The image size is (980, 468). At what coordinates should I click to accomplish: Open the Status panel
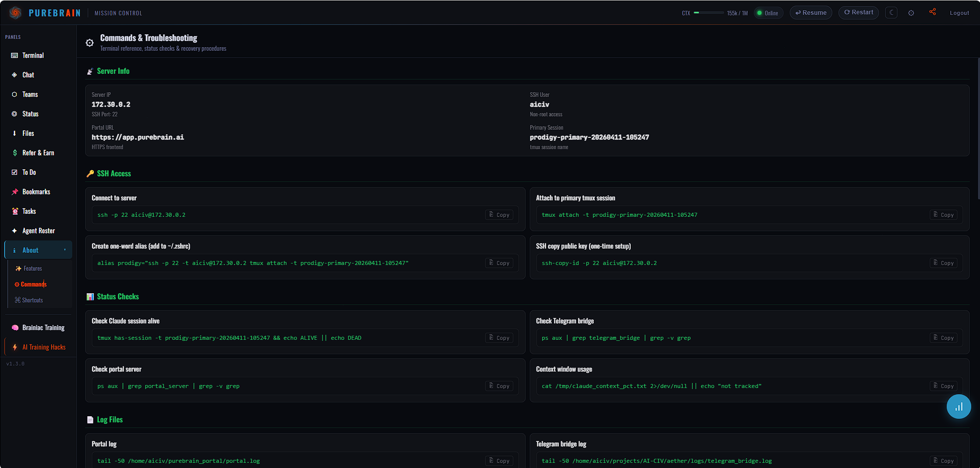tap(38, 114)
